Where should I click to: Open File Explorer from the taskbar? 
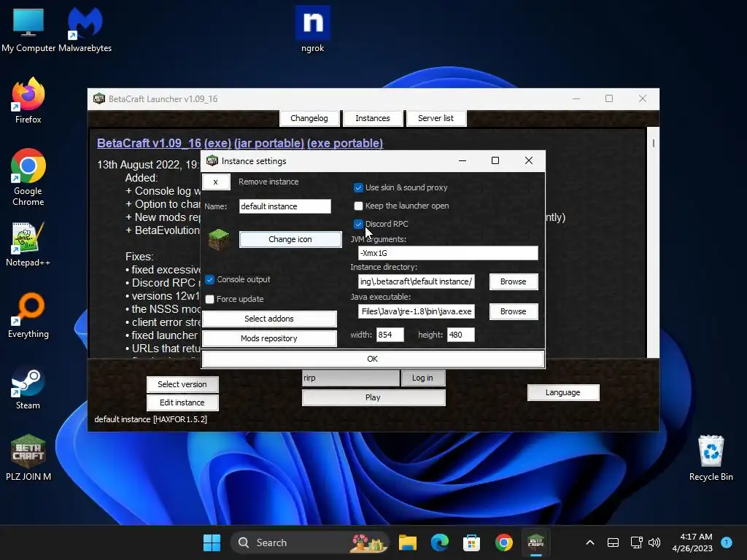pyautogui.click(x=407, y=542)
